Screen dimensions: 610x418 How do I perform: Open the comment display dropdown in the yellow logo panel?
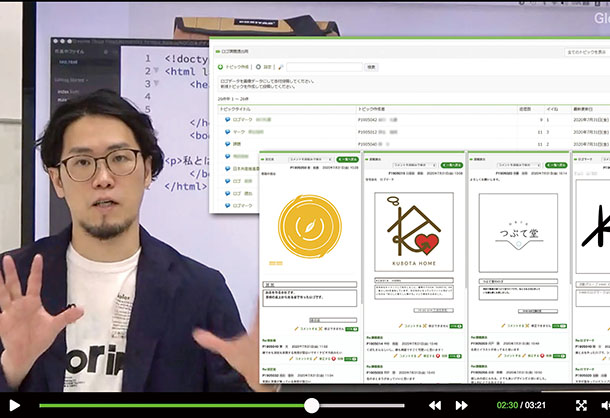coord(310,160)
